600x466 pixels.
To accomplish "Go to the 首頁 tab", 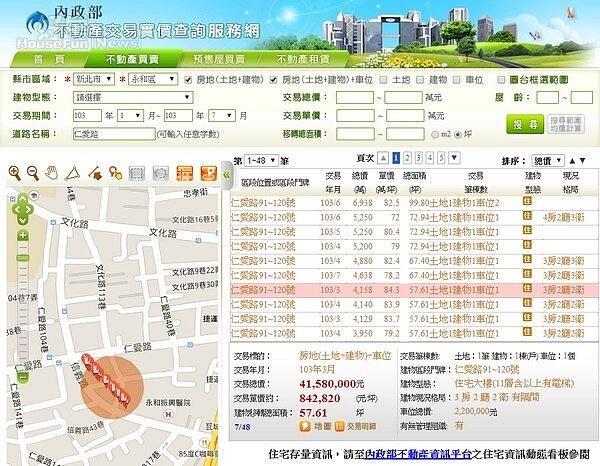I will coord(49,59).
